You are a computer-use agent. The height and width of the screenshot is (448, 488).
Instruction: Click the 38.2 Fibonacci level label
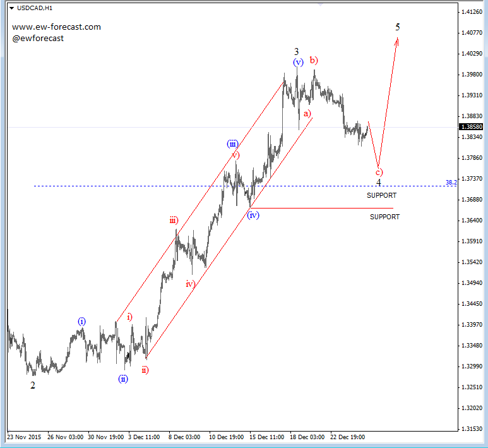click(451, 182)
